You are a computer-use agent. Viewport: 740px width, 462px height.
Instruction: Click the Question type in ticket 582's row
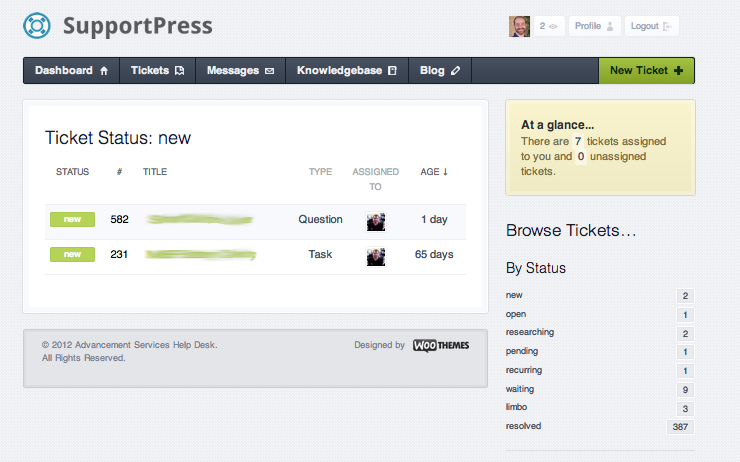coord(320,219)
